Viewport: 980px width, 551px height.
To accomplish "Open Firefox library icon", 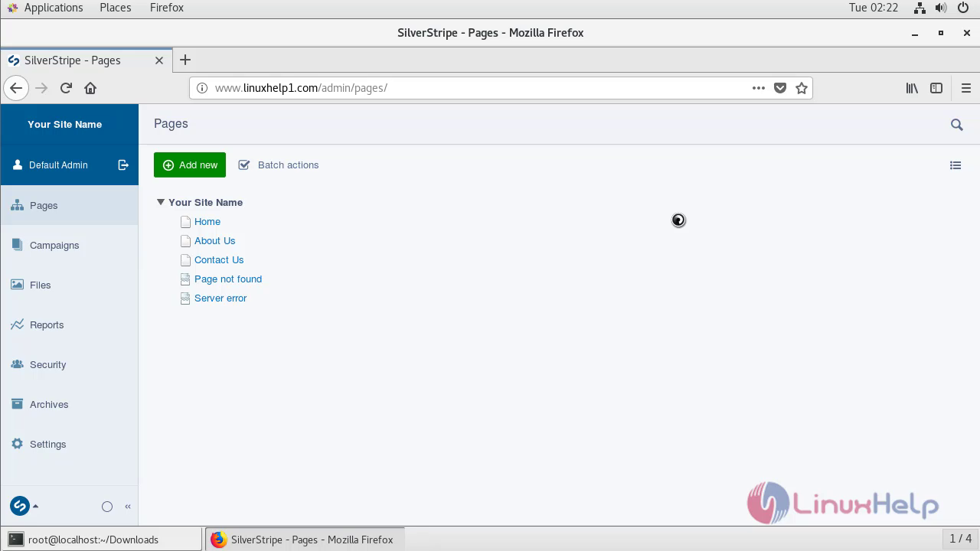I will 912,88.
